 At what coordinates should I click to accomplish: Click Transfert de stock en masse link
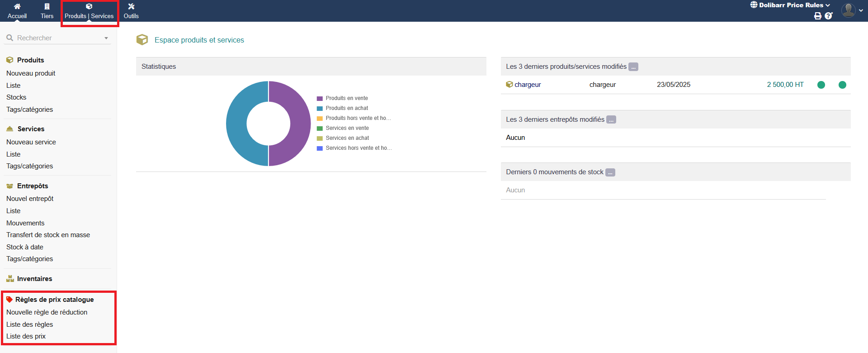48,235
